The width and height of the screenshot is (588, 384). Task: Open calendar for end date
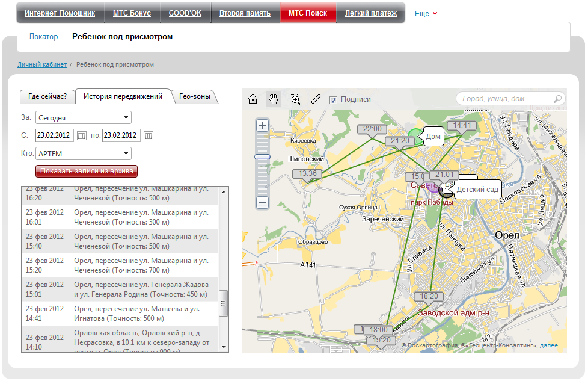pyautogui.click(x=149, y=135)
